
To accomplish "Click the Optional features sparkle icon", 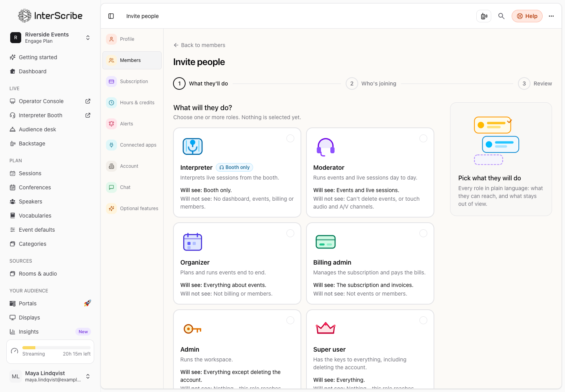I will pos(111,209).
